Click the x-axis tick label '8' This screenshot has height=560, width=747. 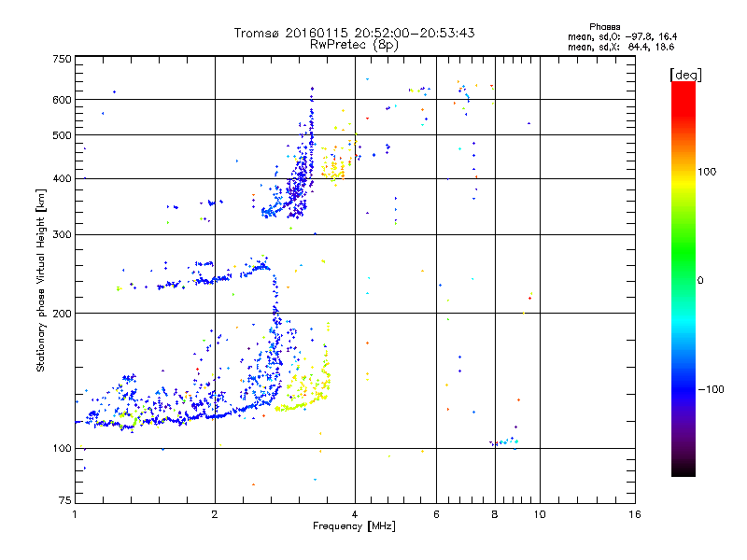pyautogui.click(x=495, y=514)
